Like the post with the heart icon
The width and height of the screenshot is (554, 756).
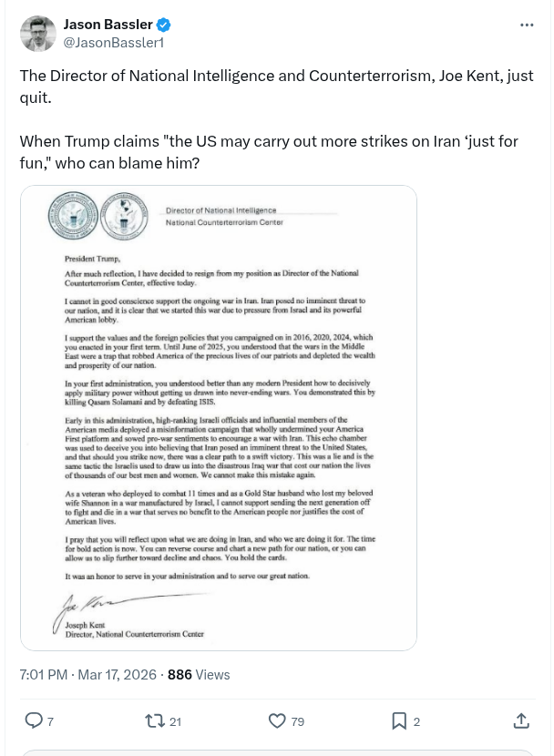278,720
